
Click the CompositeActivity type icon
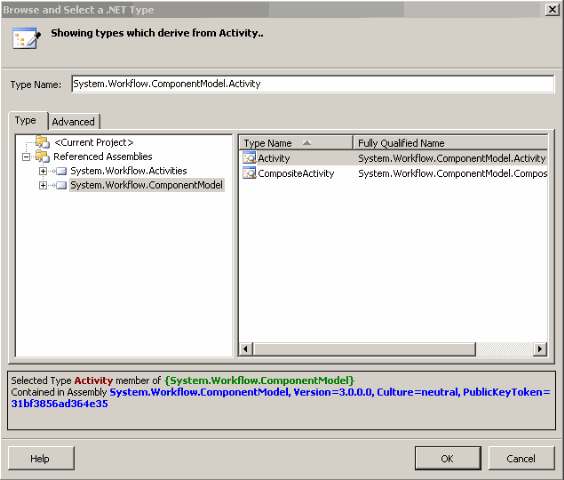coord(249,173)
